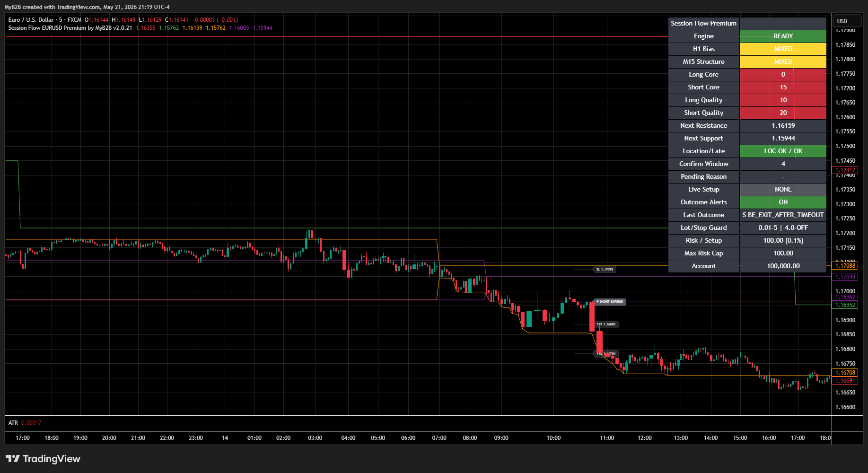Image resolution: width=868 pixels, height=473 pixels.
Task: Click the Live Setup NONE cell
Action: coord(783,189)
